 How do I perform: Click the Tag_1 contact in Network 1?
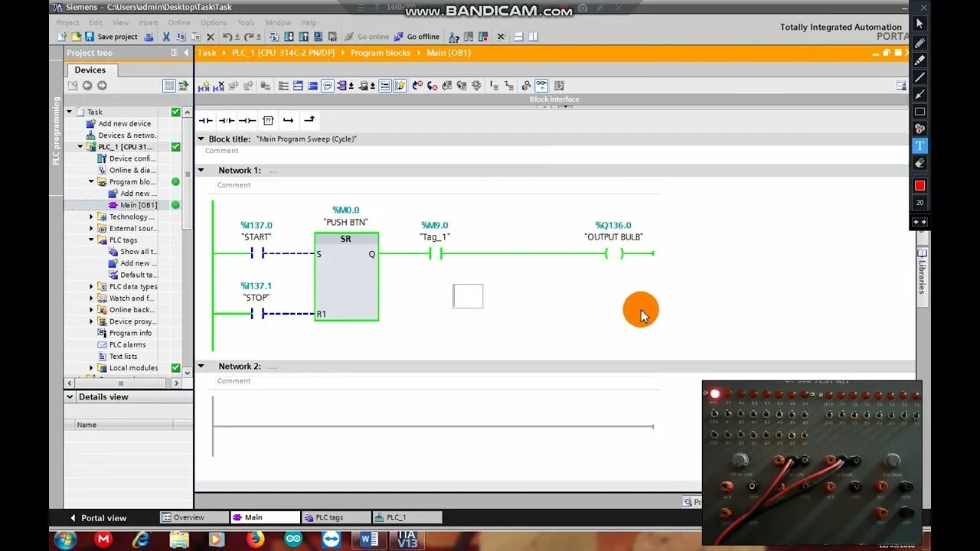[x=435, y=253]
